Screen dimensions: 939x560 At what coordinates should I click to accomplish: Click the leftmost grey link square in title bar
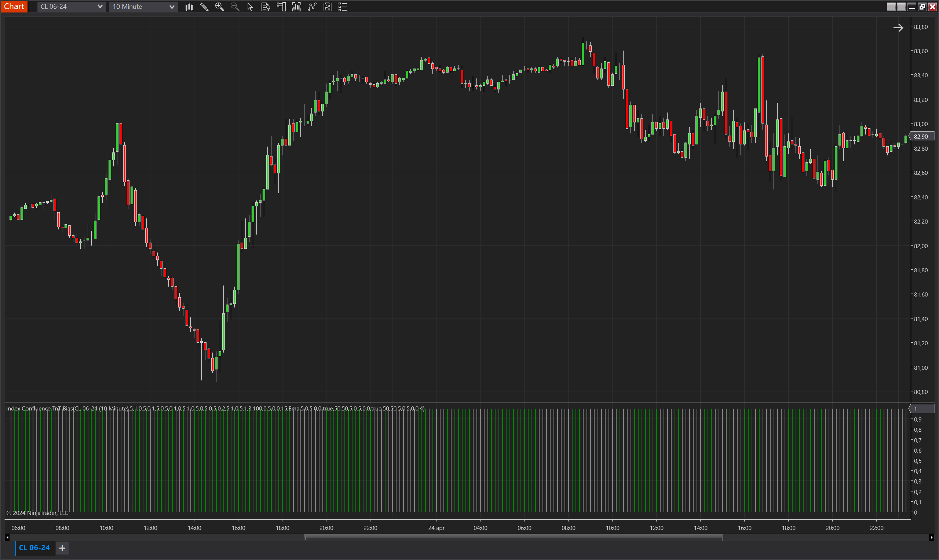[x=891, y=7]
